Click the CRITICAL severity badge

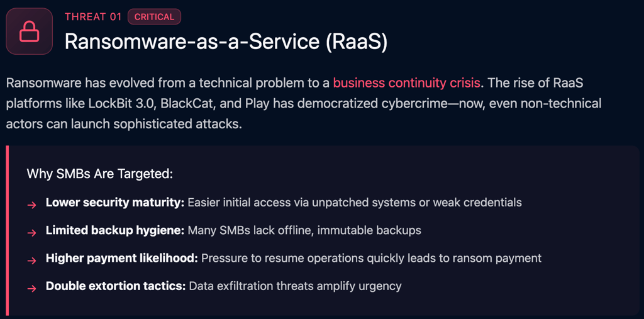tap(155, 17)
